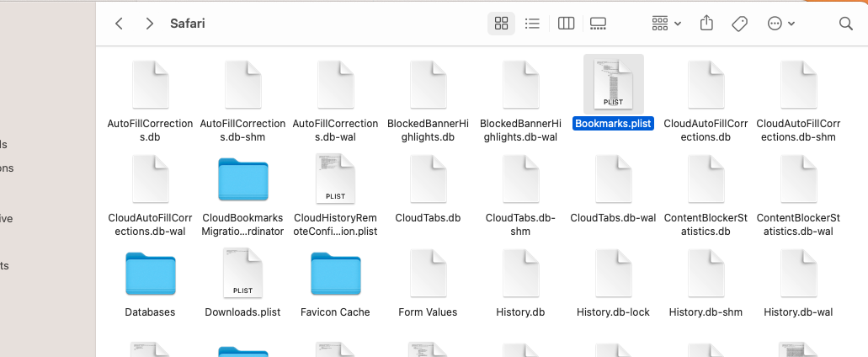The height and width of the screenshot is (357, 868).
Task: Click the Databases folder name label
Action: 150,312
